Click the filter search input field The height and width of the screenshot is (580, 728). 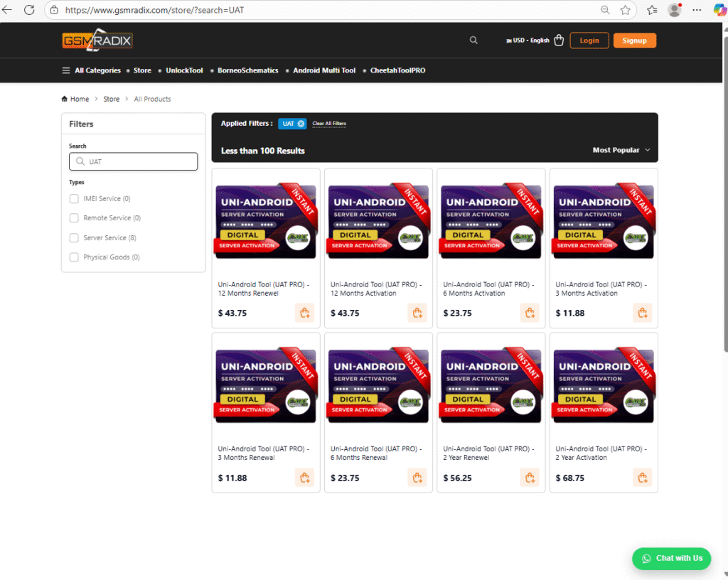pyautogui.click(x=133, y=161)
